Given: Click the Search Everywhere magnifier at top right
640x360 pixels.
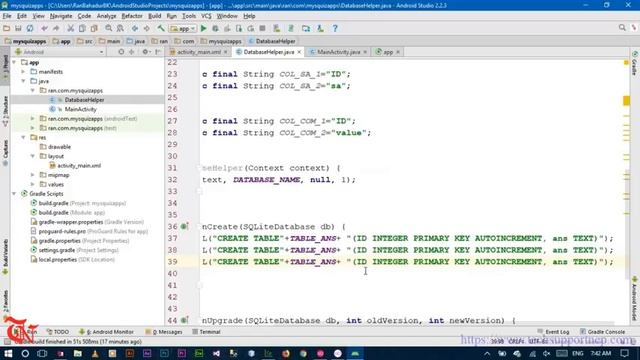Looking at the screenshot, I should coord(622,27).
